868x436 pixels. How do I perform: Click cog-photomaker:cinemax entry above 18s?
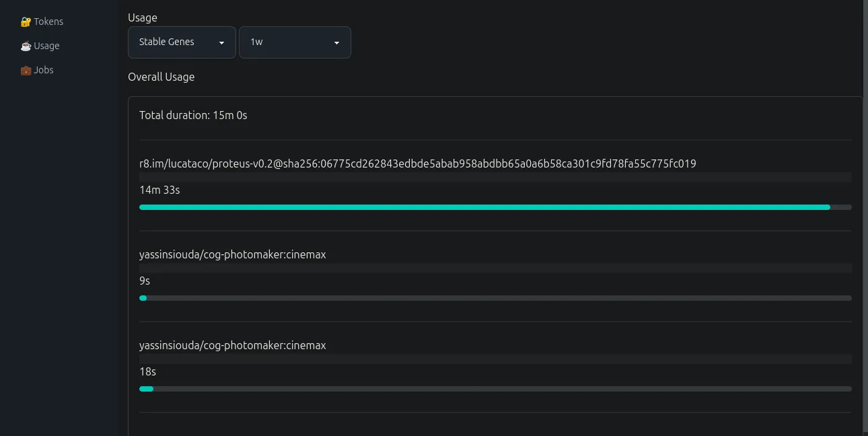tap(232, 345)
